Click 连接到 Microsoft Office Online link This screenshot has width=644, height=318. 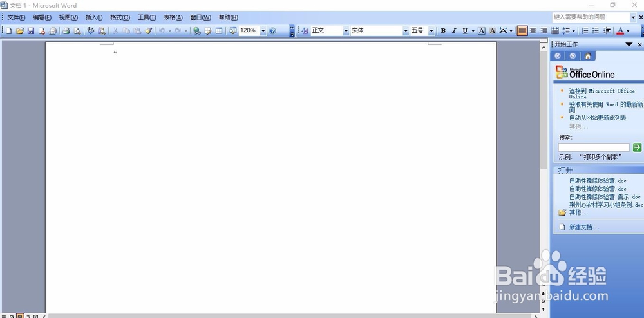pos(601,93)
